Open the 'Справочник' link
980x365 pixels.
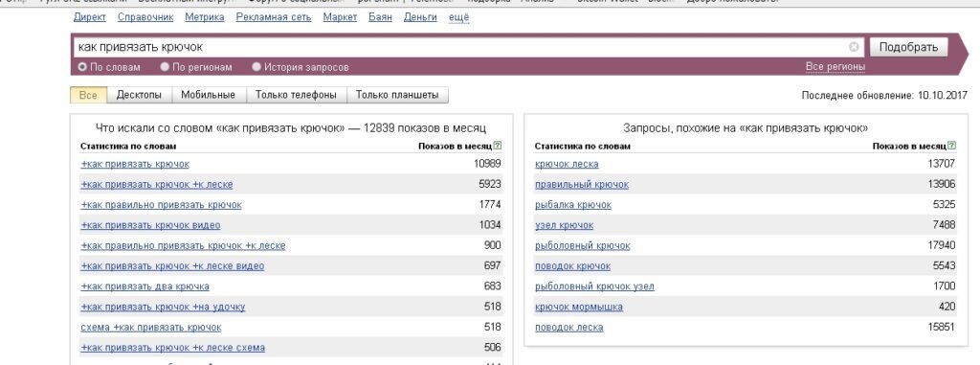(145, 17)
